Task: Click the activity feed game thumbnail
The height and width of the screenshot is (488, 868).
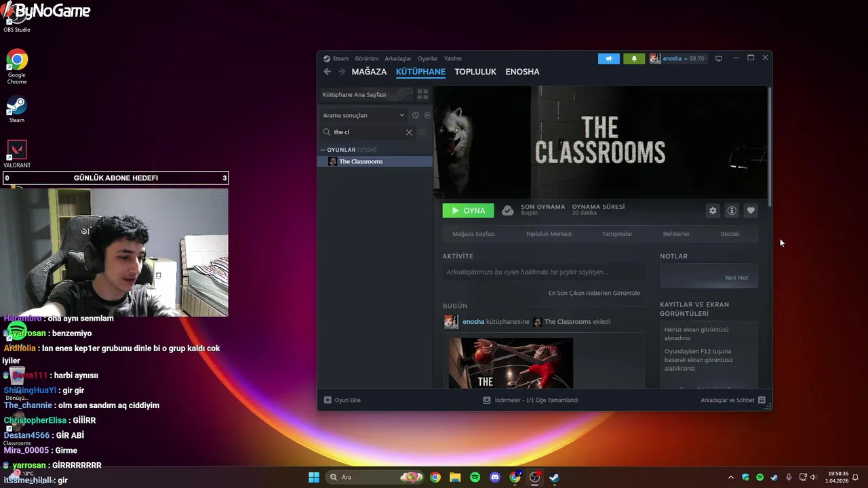Action: (x=509, y=363)
